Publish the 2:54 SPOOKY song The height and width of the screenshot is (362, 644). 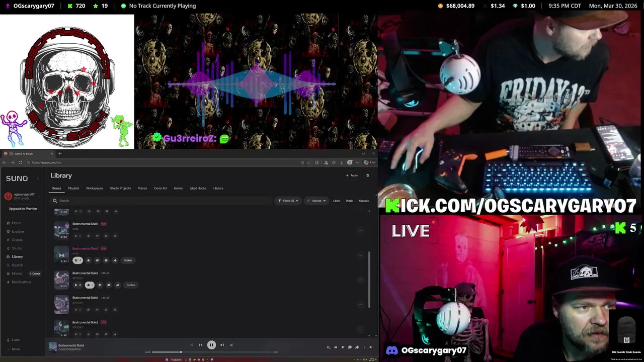point(131,285)
